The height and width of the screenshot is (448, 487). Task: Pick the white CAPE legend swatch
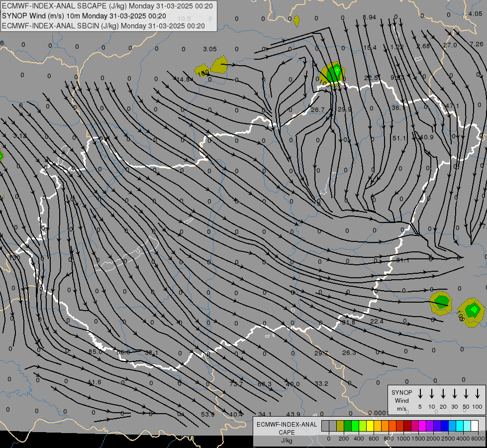tap(475, 426)
